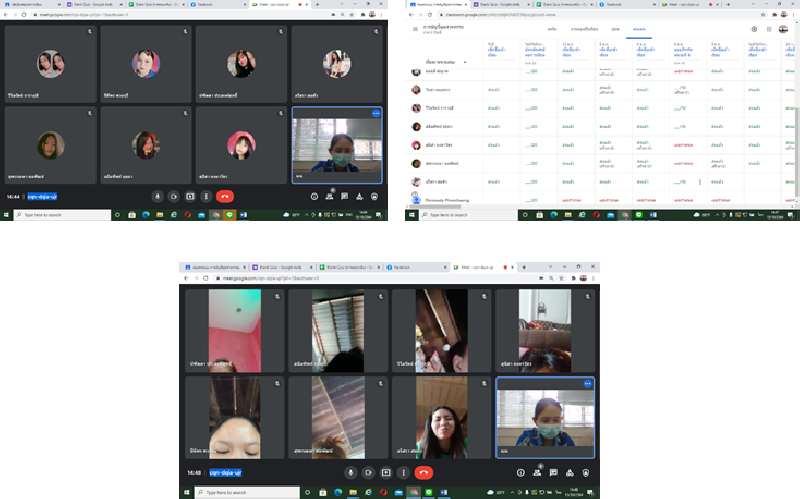Open the Google apps grid in Classroom

768,29
